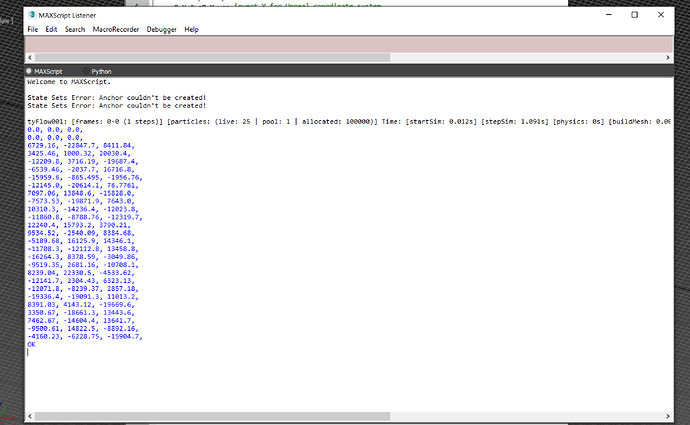Viewport: 690px width, 425px height.
Task: Switch to the Python tab
Action: tap(102, 72)
